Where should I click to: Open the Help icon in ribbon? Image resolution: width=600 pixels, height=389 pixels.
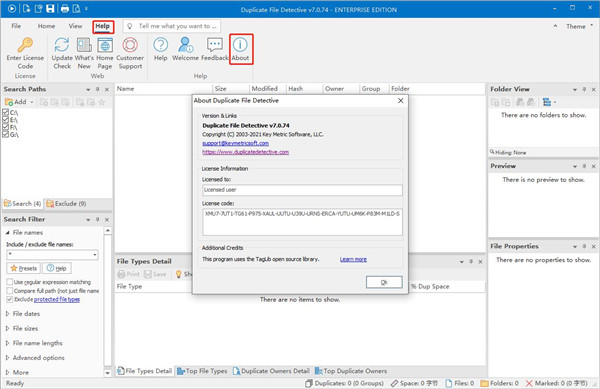pos(161,49)
